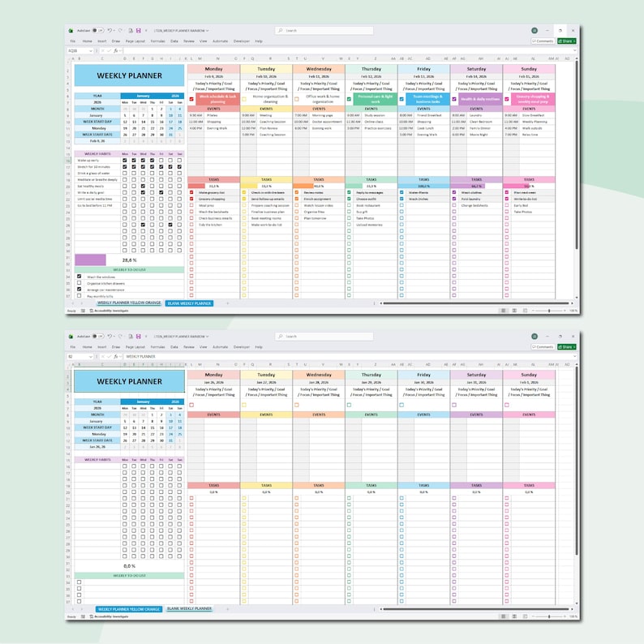Click horizontal scrollbar in top window
The width and height of the screenshot is (644, 644).
[475, 303]
